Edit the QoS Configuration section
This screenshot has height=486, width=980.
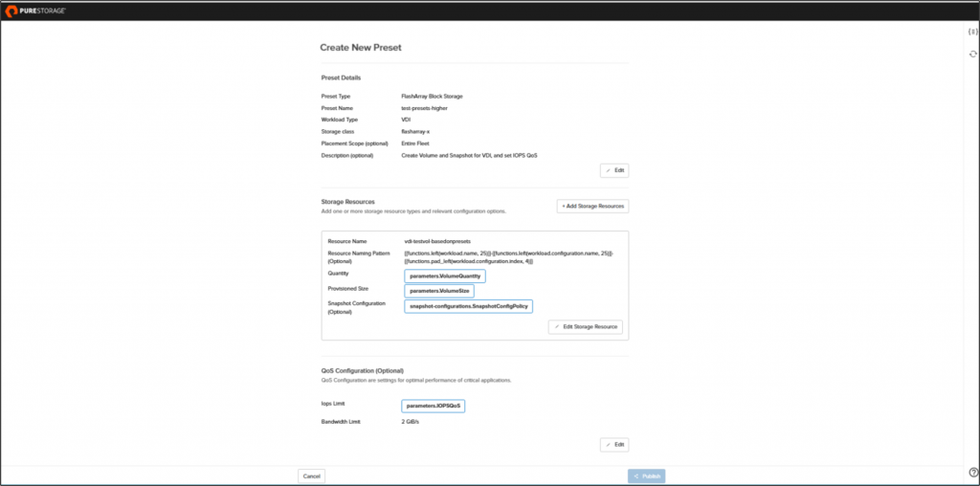pyautogui.click(x=614, y=445)
